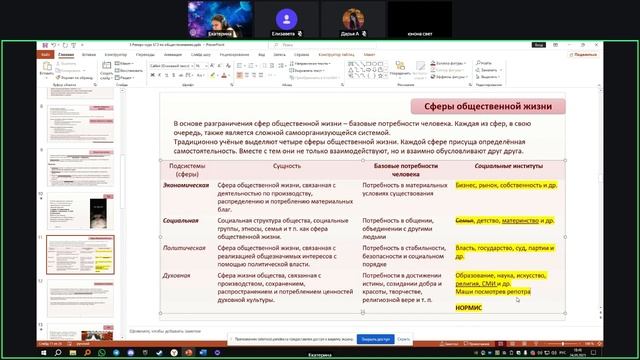Click the taskbar search magnifier icon
This screenshot has height=360, width=640.
click(x=58, y=353)
